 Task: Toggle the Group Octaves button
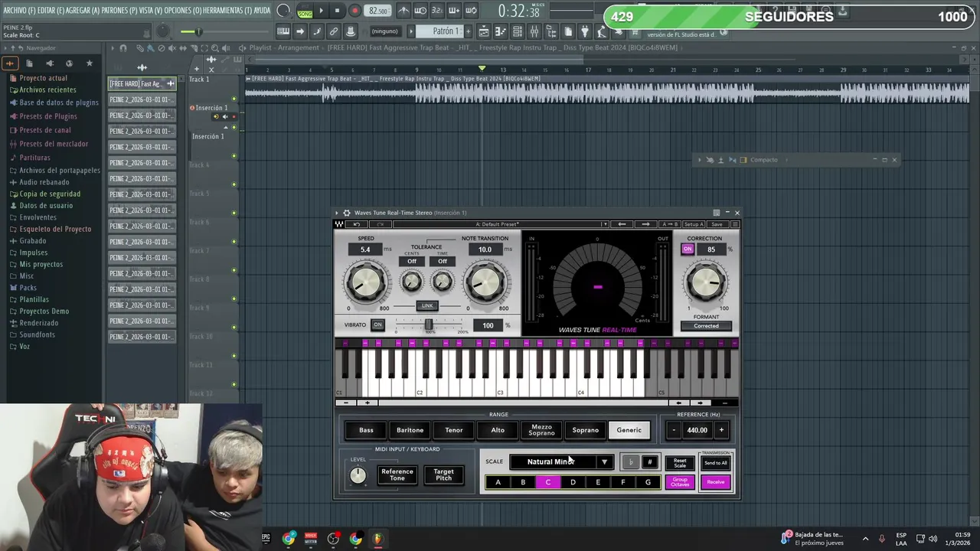point(680,482)
